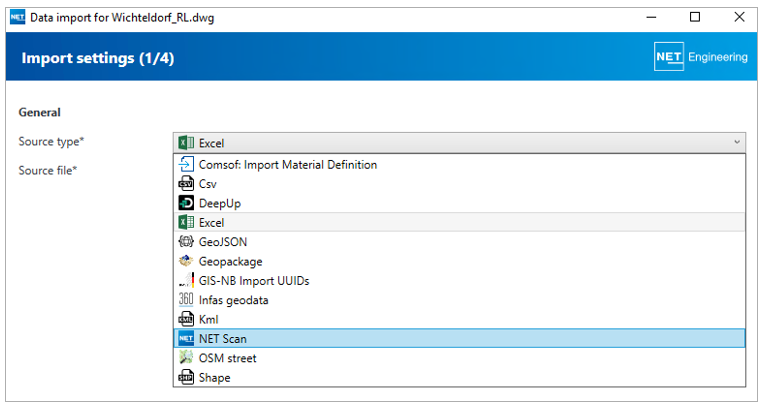Click the Geopackage icon
The width and height of the screenshot is (763, 411).
(186, 261)
